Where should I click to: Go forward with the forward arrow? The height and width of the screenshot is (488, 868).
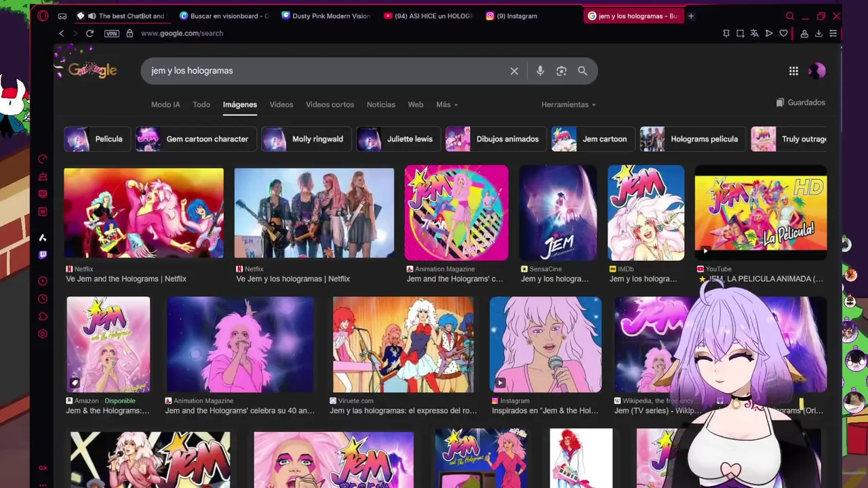tap(75, 33)
